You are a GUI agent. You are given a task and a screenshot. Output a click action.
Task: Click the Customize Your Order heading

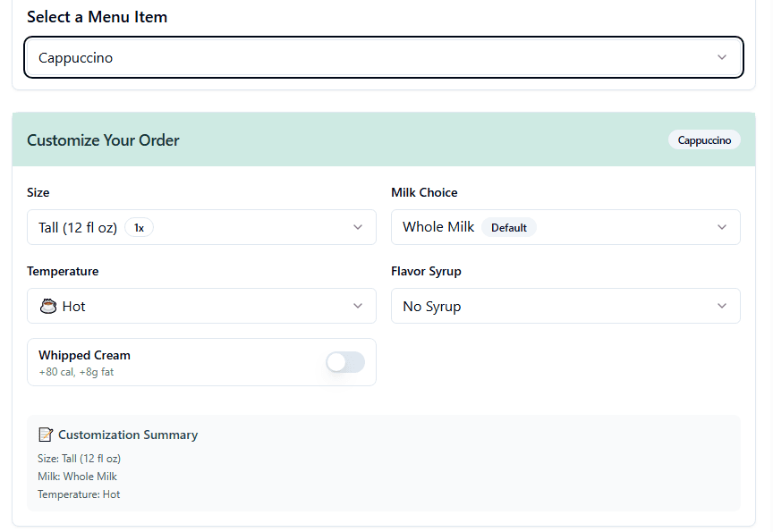click(105, 140)
